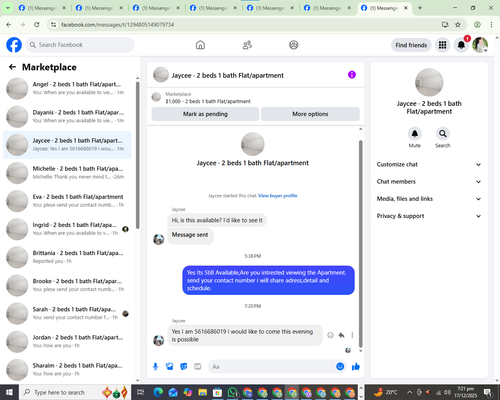Open account profile picture menu
The width and height of the screenshot is (500, 400).
[480, 45]
